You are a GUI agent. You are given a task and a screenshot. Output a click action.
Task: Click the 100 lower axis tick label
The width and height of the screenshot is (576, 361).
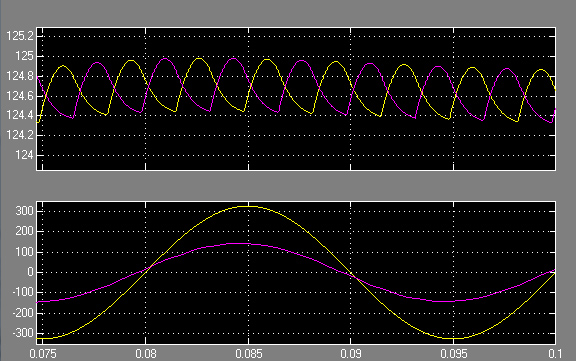click(x=25, y=252)
